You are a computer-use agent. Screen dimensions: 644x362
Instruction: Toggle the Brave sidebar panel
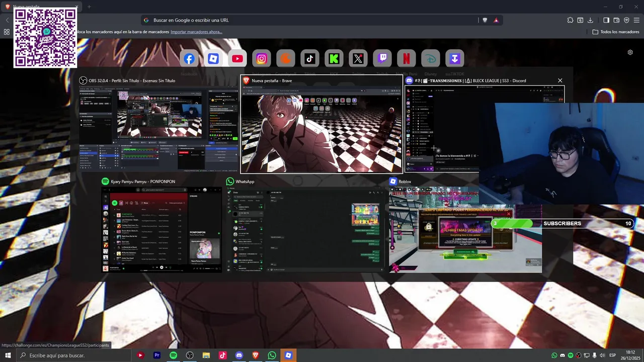pos(606,20)
